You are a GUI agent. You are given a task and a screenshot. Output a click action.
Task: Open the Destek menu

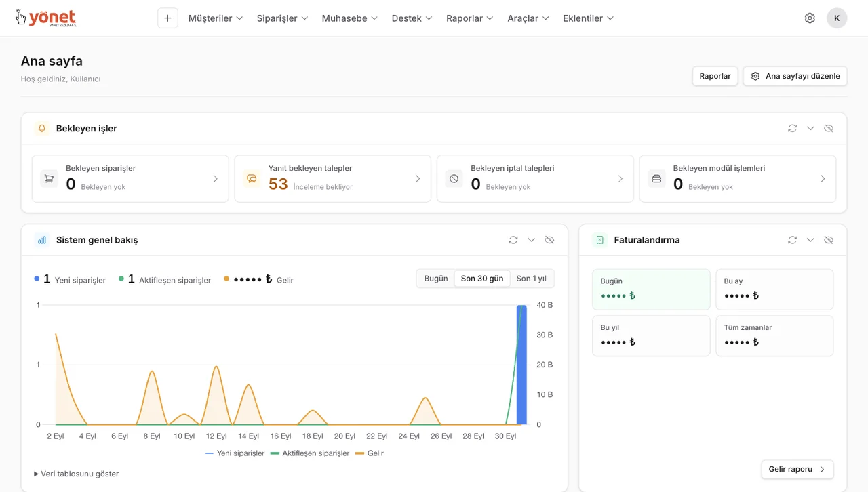click(x=412, y=18)
